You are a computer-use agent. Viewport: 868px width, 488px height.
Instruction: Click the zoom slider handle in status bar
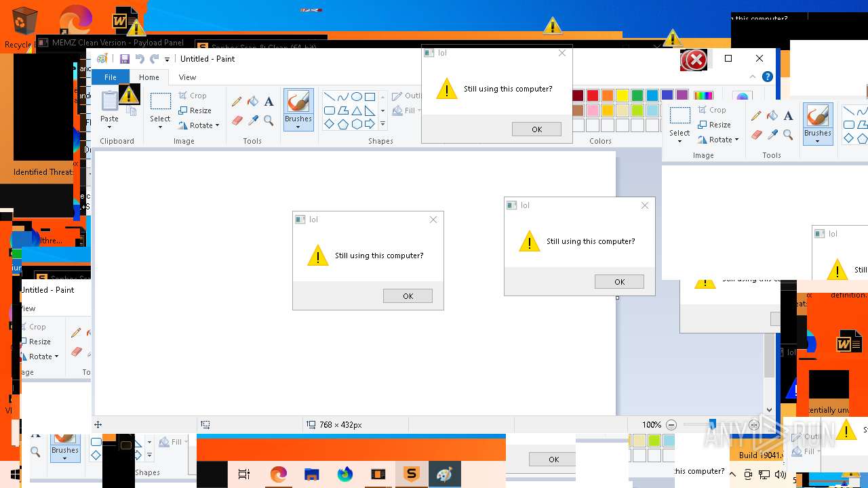coord(712,425)
